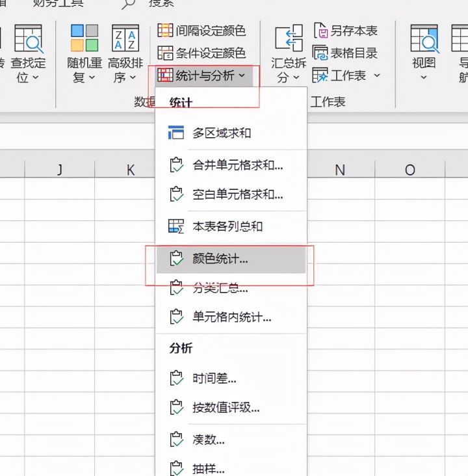This screenshot has width=468, height=476.
Task: Click the clipboard icon beside 时间差
Action: 176,378
